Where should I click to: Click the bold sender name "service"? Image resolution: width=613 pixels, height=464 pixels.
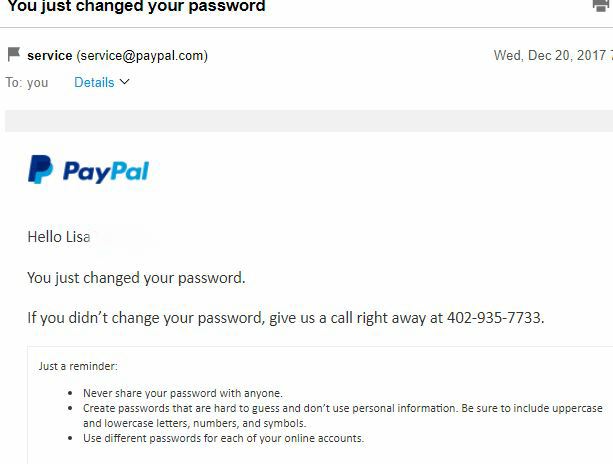[x=49, y=56]
